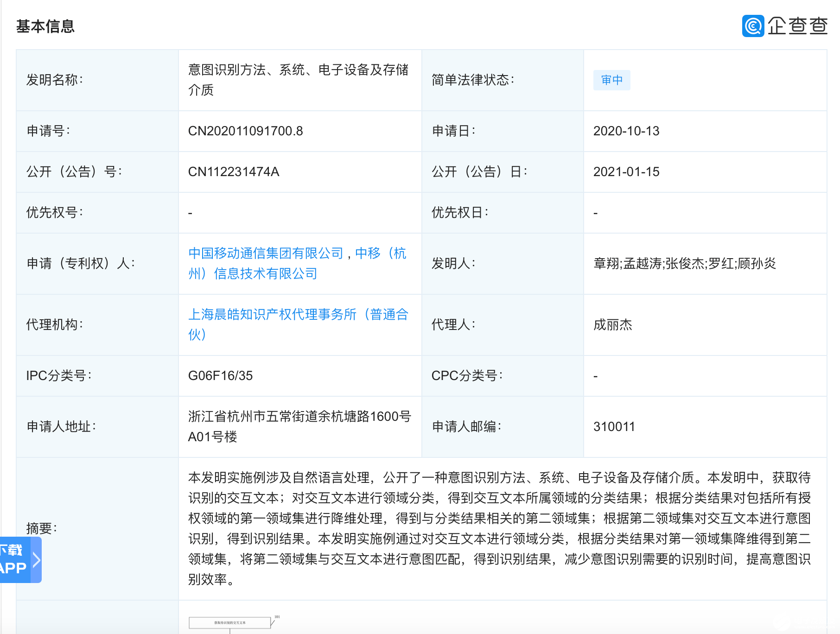Click the 申请人邮编 field label

point(466,427)
